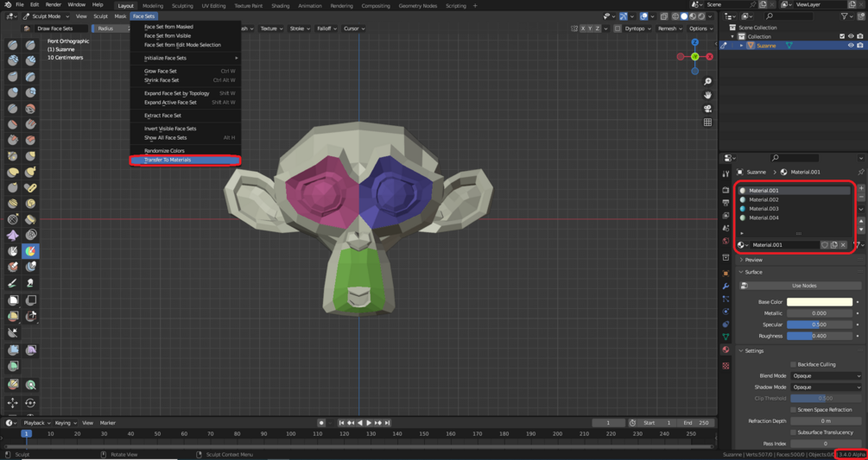Image resolution: width=868 pixels, height=460 pixels.
Task: Remove the selected material slot
Action: [x=861, y=197]
